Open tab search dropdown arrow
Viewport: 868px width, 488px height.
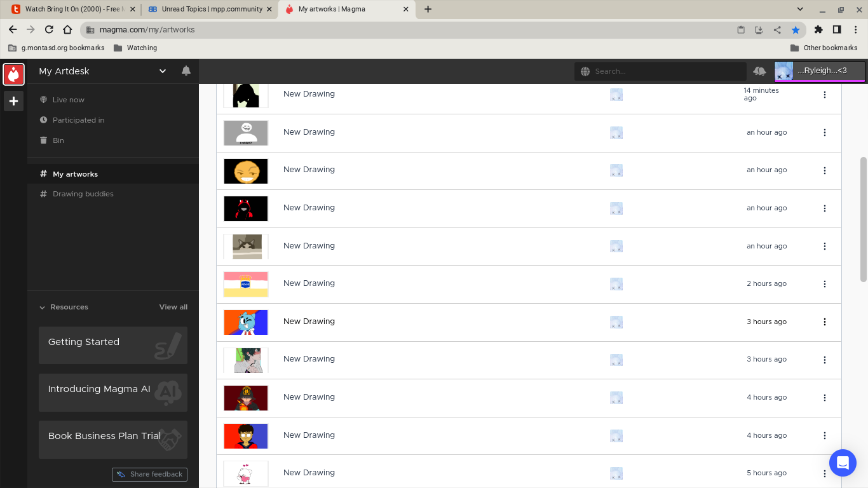point(800,10)
